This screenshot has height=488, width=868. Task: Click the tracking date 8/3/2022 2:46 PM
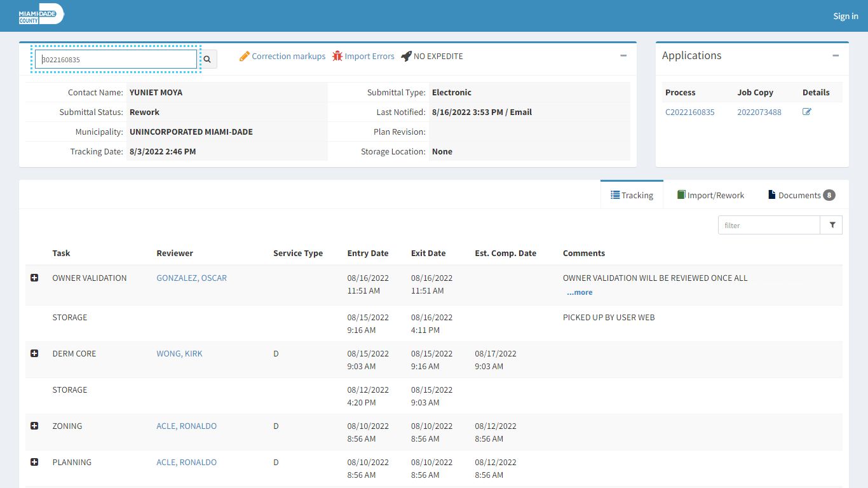coord(163,151)
